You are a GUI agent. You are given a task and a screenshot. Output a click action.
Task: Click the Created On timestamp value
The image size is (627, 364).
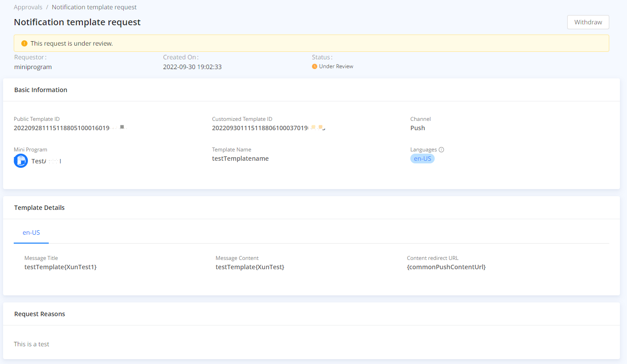pyautogui.click(x=192, y=67)
